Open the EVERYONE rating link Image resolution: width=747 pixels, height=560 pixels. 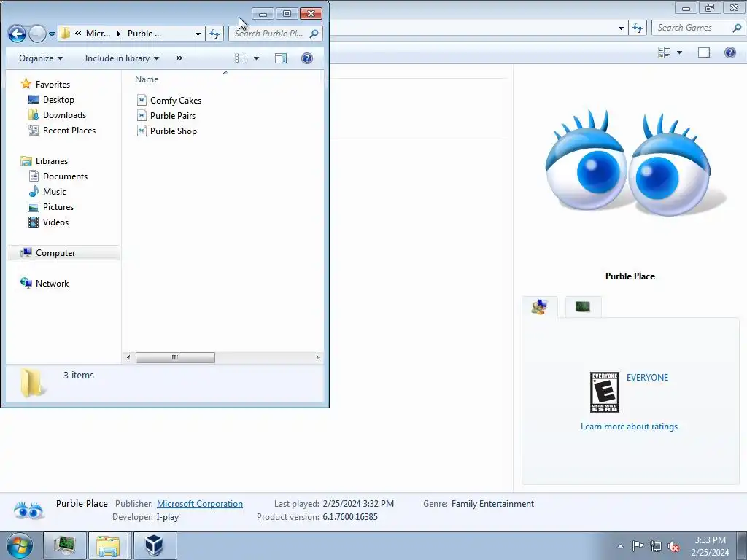tap(647, 378)
